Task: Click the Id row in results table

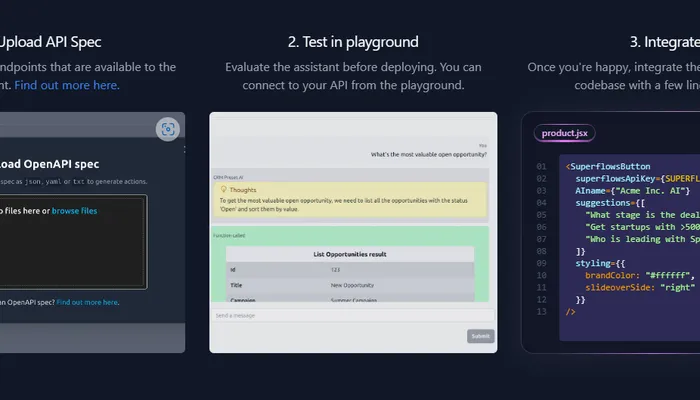Action: [350, 270]
